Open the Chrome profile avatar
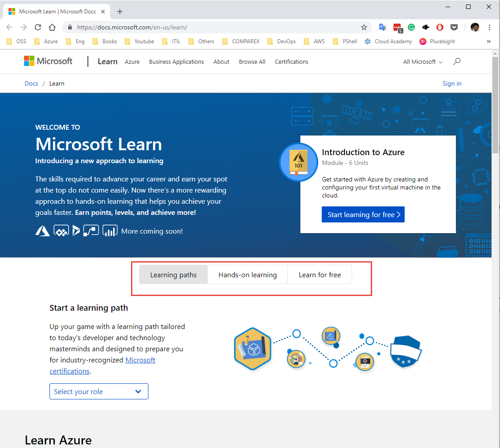The width and height of the screenshot is (500, 448). pyautogui.click(x=475, y=27)
